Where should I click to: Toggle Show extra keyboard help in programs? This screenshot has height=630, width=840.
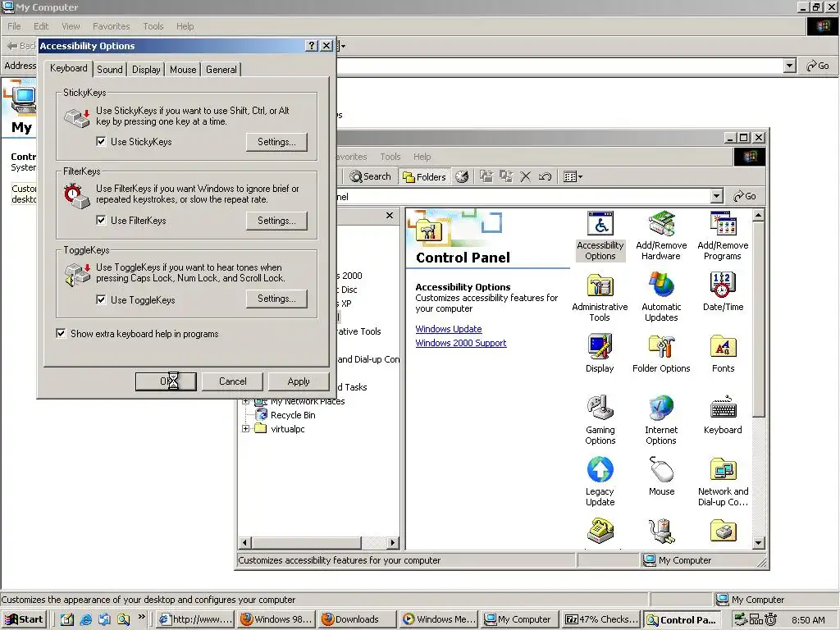pos(61,333)
